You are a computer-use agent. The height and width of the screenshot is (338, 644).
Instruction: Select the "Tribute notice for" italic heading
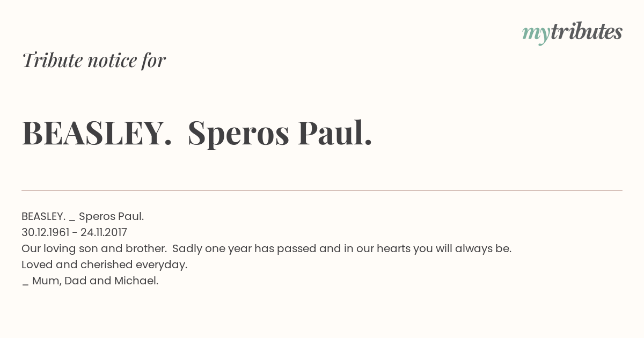click(x=94, y=60)
